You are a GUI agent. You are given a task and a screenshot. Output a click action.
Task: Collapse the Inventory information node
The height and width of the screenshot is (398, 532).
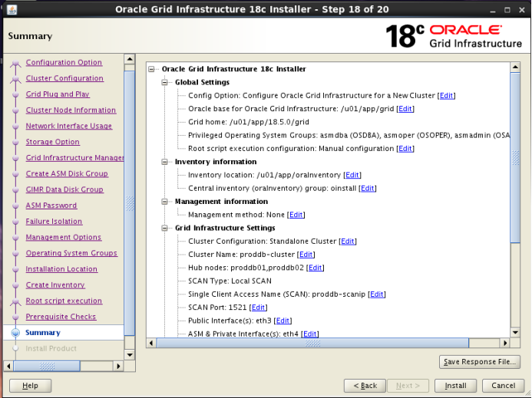click(165, 163)
